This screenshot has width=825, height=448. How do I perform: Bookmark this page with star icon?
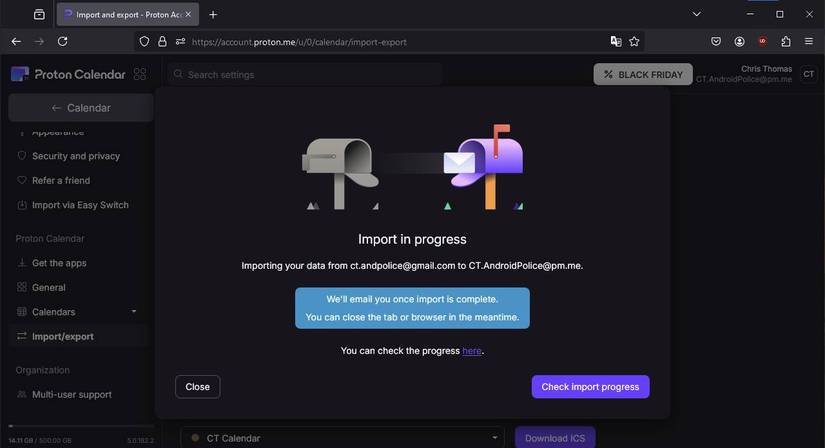pos(634,41)
